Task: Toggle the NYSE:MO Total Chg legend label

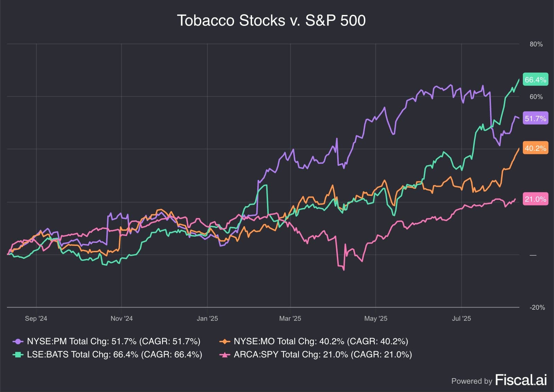Action: tap(321, 341)
